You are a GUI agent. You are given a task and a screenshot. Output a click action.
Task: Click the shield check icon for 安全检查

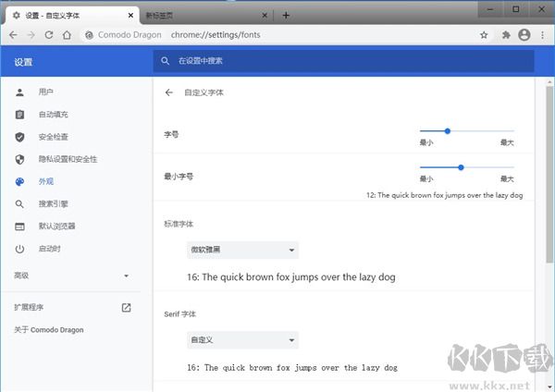19,137
